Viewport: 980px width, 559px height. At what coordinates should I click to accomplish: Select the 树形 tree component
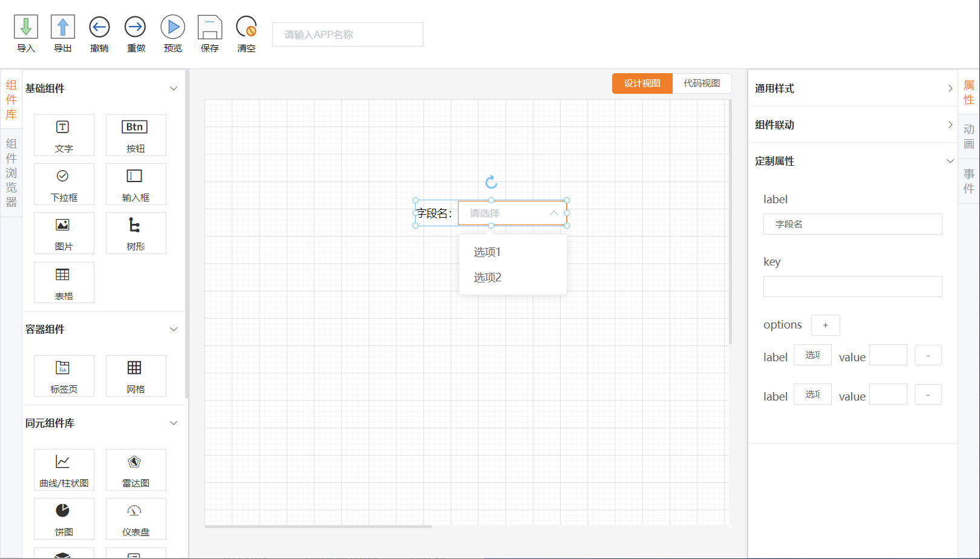coord(136,234)
